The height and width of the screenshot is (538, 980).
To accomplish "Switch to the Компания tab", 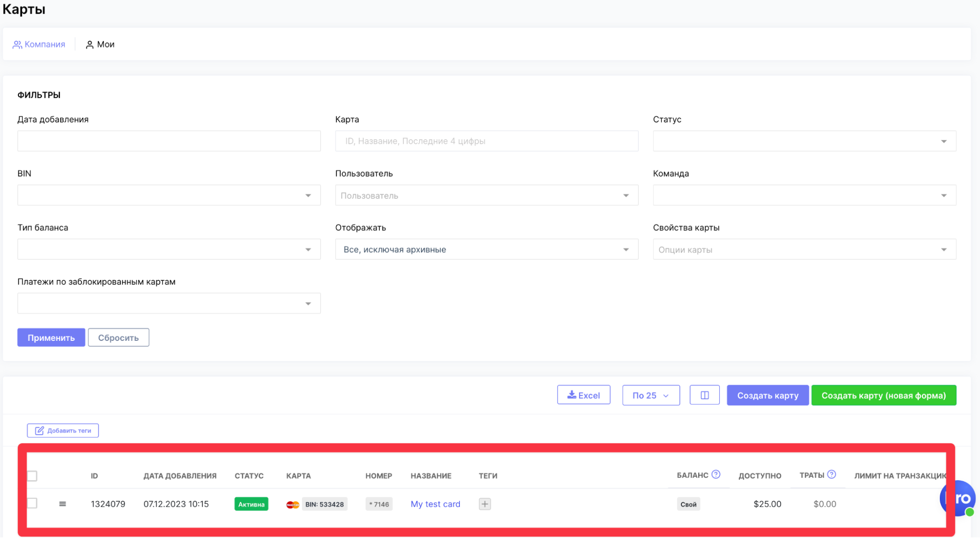I will pyautogui.click(x=39, y=45).
